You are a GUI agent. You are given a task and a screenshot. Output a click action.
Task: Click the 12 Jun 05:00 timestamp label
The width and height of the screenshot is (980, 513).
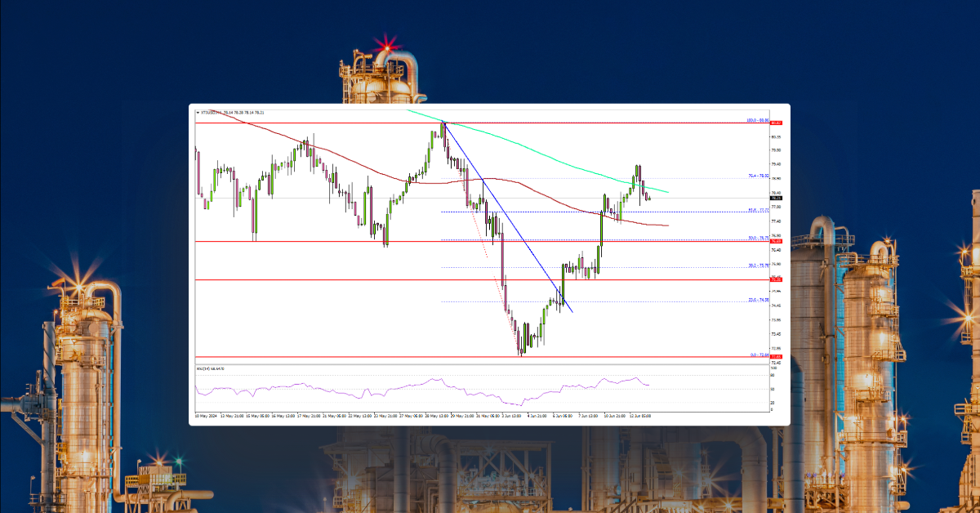639,415
